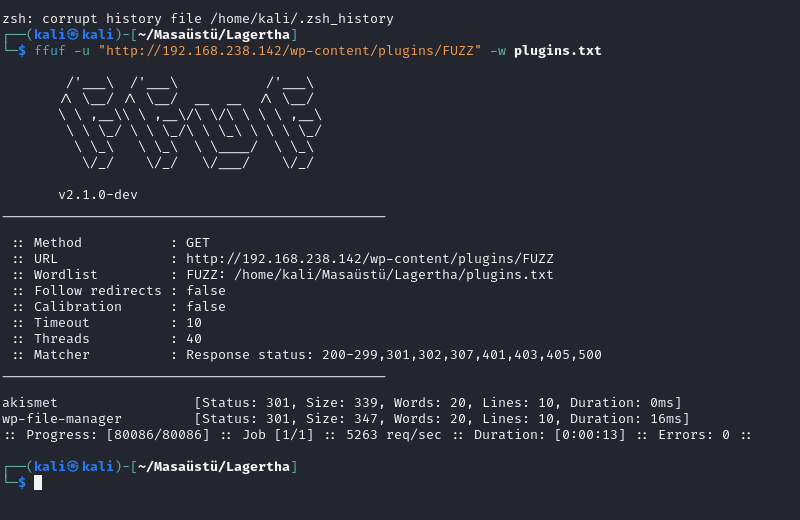Click the Follow redirects false value
Screen dimensions: 800x520
click(206, 290)
